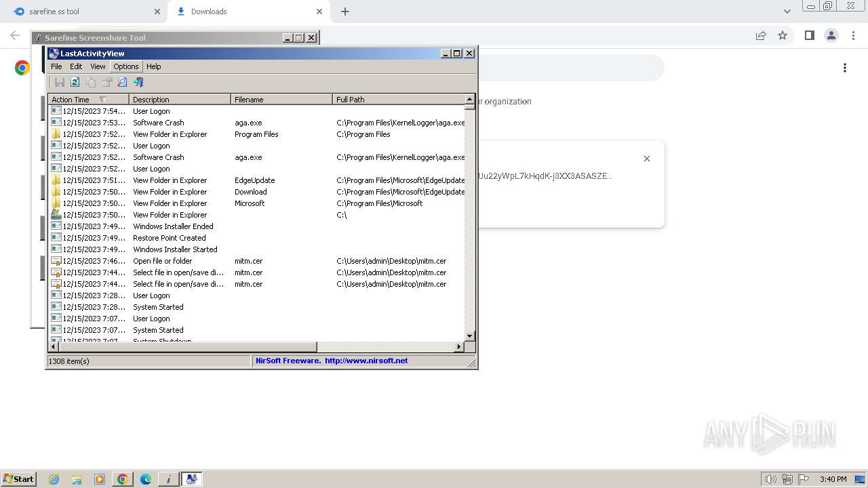Launch Internet Explorer from the taskbar

pos(54,479)
